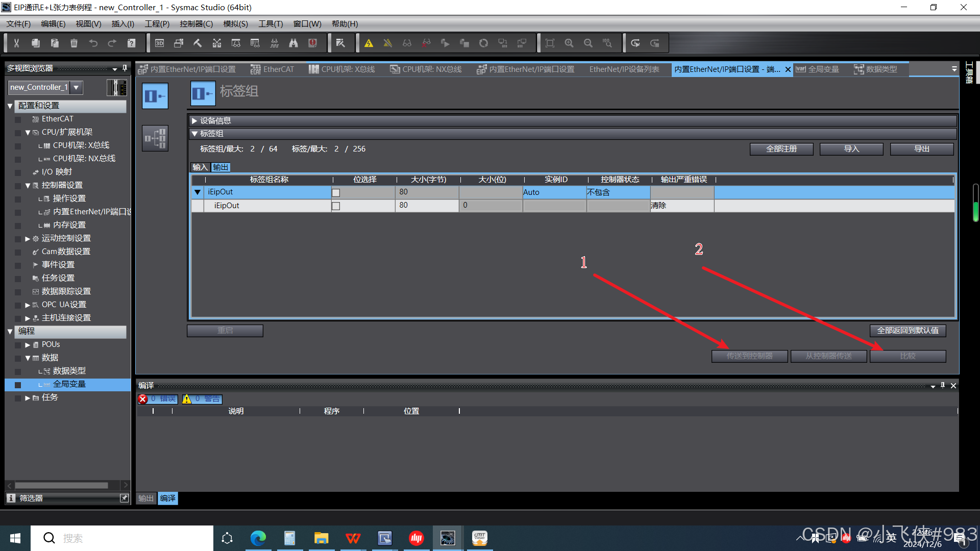Click the Cut scissors toolbar icon

[16, 43]
